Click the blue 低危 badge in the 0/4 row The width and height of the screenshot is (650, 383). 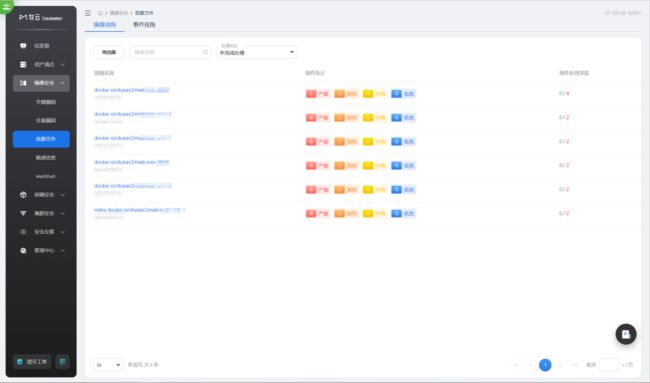(403, 94)
